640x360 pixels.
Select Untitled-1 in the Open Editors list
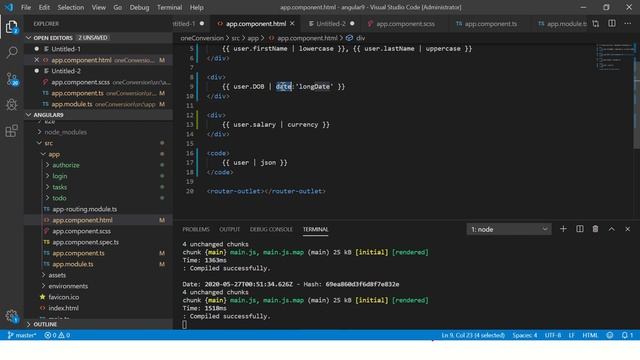66,49
